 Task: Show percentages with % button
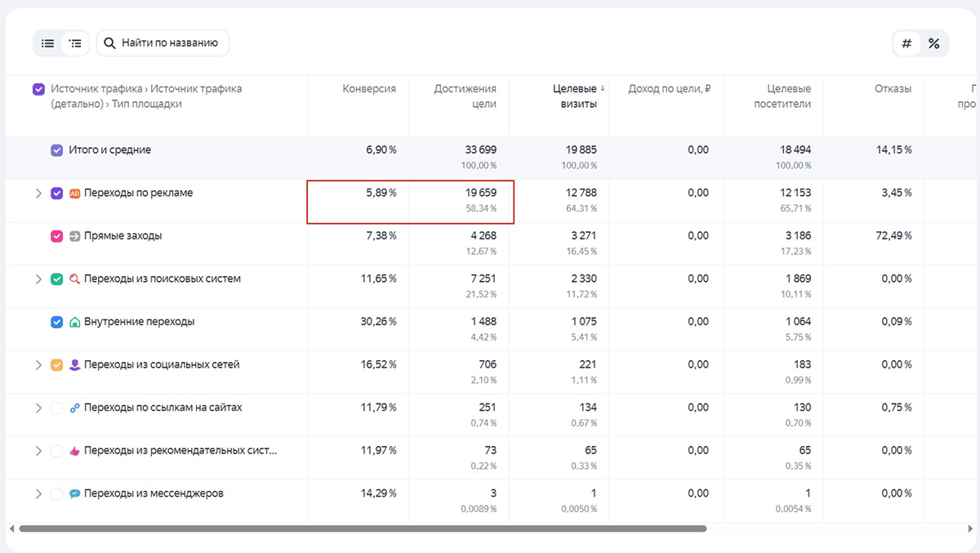coord(933,43)
